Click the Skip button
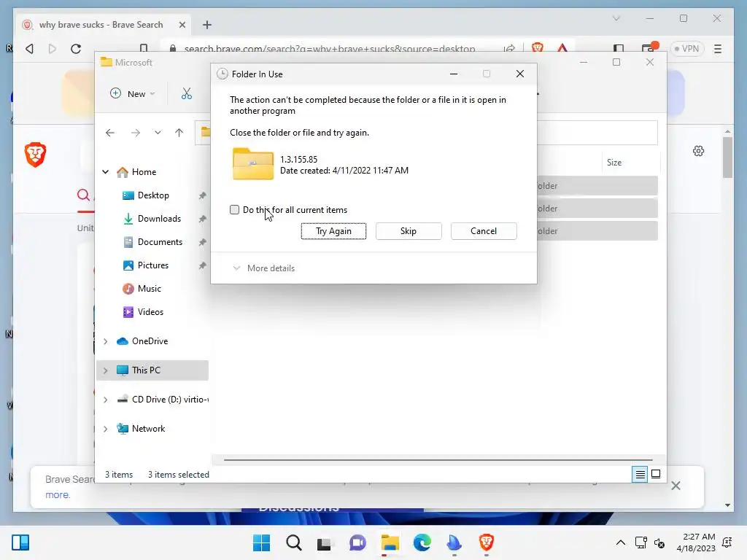Image resolution: width=747 pixels, height=560 pixels. tap(409, 231)
